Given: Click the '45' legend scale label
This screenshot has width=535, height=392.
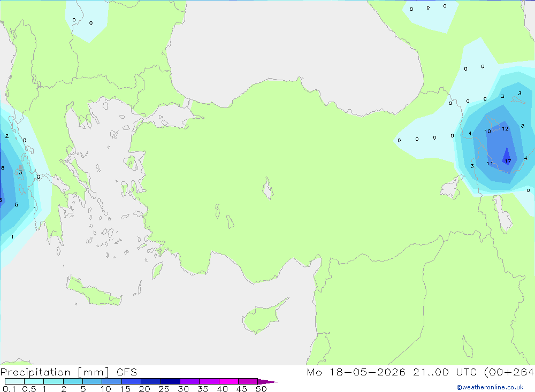Looking at the screenshot, I should [242, 389].
